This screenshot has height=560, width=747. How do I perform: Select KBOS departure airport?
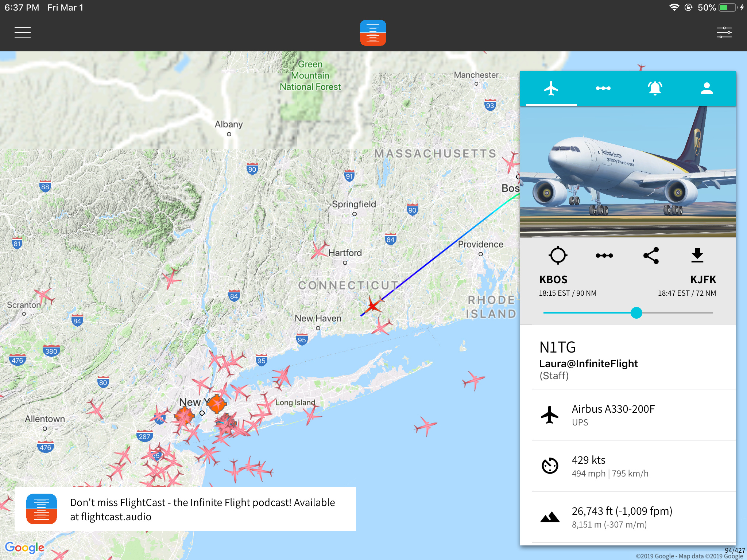[553, 280]
